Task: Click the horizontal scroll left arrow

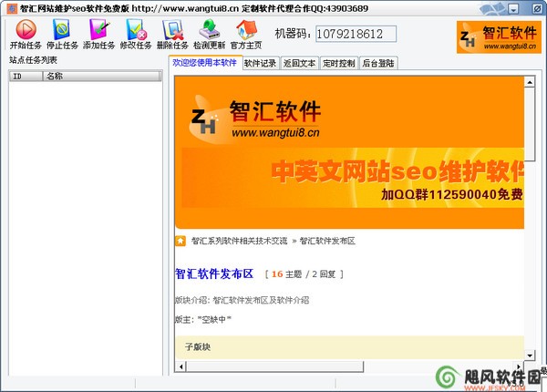Action: pyautogui.click(x=181, y=366)
